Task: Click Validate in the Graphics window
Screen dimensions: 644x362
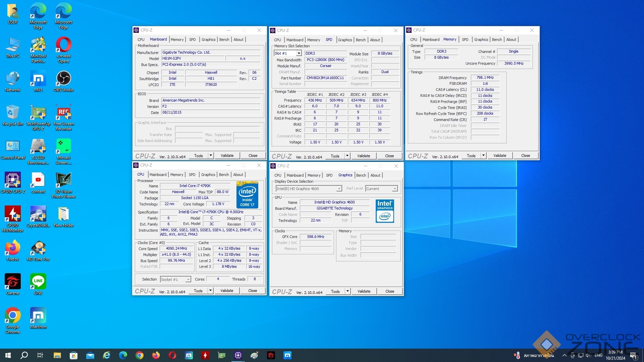Action: (x=364, y=291)
